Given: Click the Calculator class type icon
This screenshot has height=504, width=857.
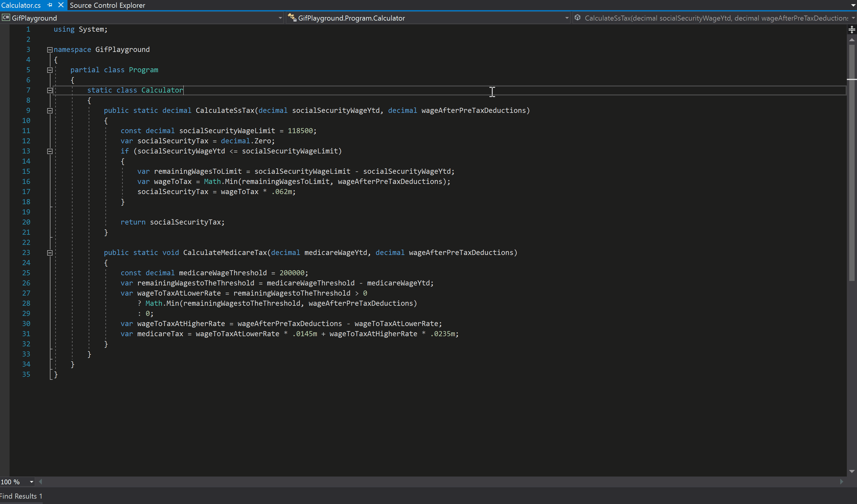Looking at the screenshot, I should tap(292, 17).
